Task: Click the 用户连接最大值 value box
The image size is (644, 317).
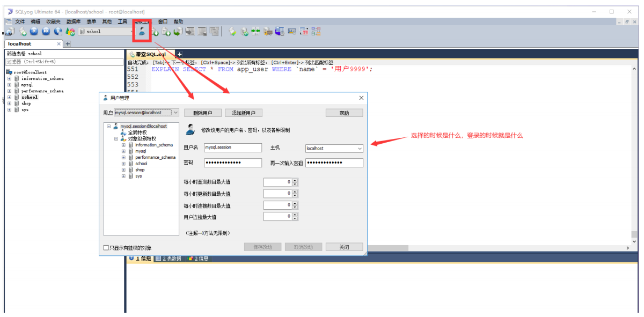Action: (277, 217)
